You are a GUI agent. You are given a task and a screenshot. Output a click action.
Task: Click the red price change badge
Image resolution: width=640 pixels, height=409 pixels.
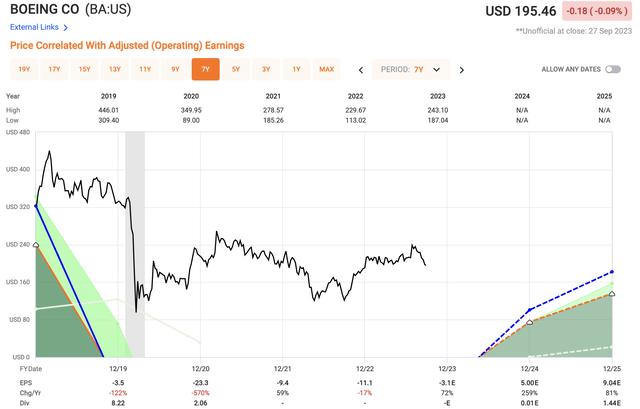pos(595,12)
